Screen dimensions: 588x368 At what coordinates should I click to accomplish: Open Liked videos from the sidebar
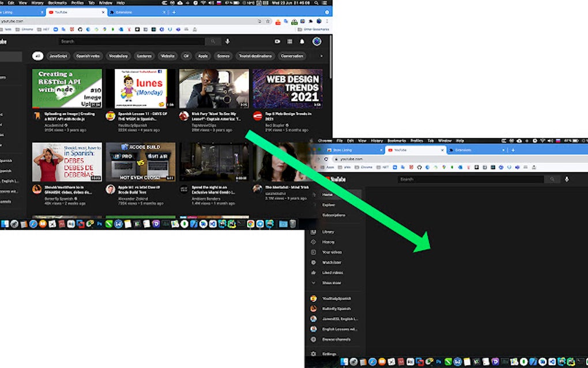pos(333,272)
